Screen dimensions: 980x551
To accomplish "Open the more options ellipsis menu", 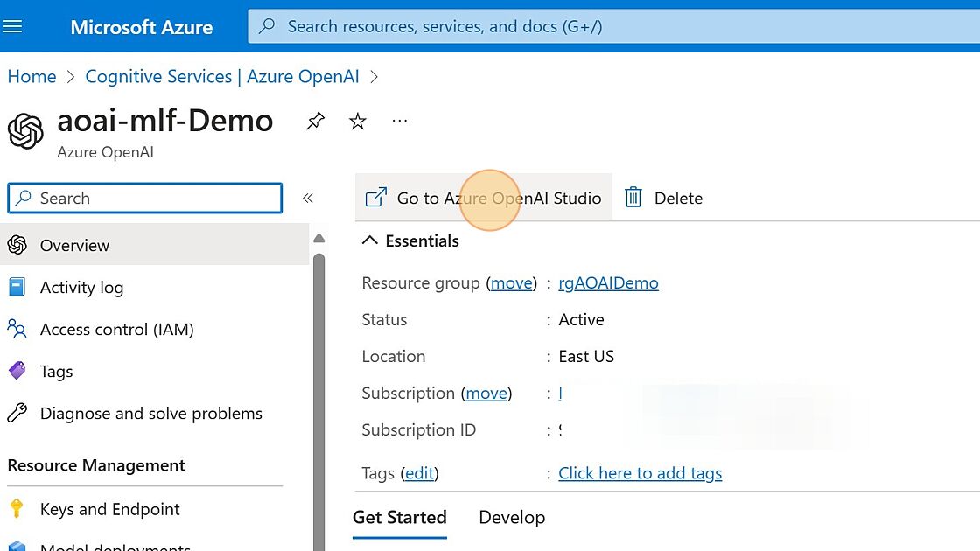I will (x=399, y=121).
